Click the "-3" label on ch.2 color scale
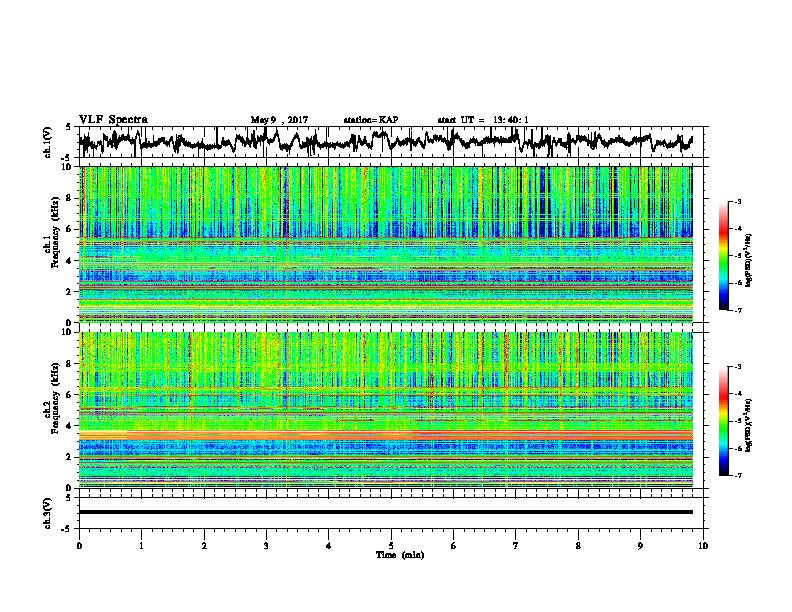The width and height of the screenshot is (792, 612). 737,367
